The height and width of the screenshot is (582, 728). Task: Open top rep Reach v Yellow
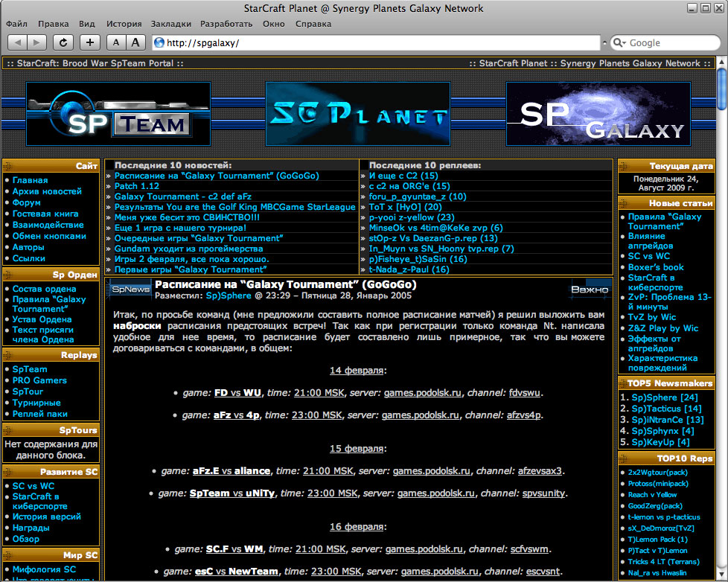(652, 495)
